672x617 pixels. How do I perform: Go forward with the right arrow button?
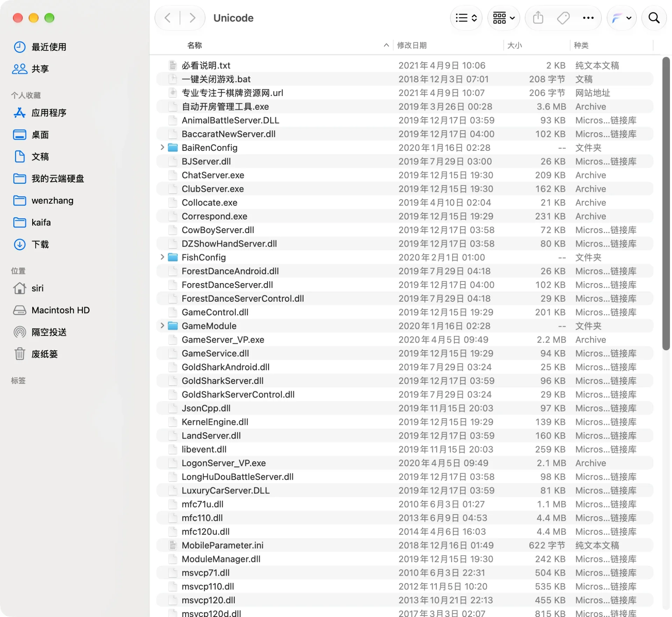[192, 18]
